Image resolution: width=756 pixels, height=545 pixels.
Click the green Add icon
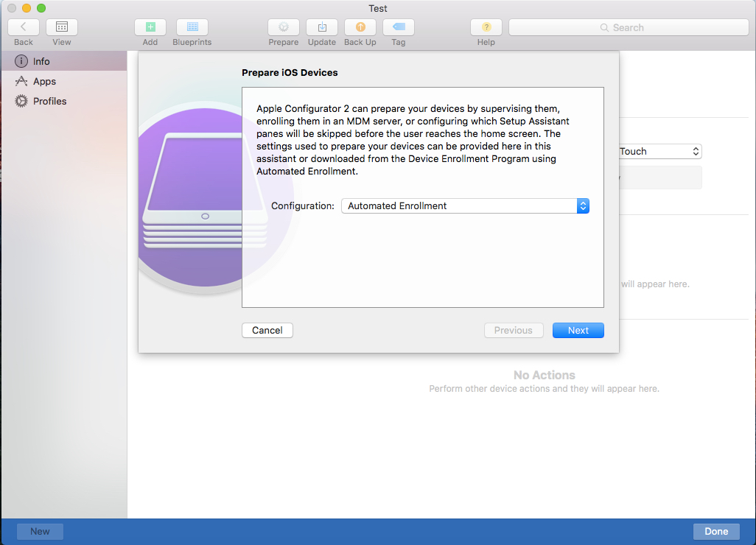(150, 27)
